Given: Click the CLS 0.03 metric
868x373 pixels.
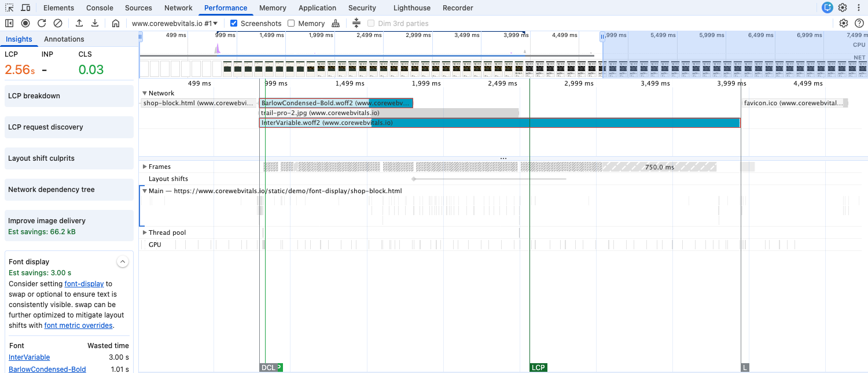Looking at the screenshot, I should [91, 64].
